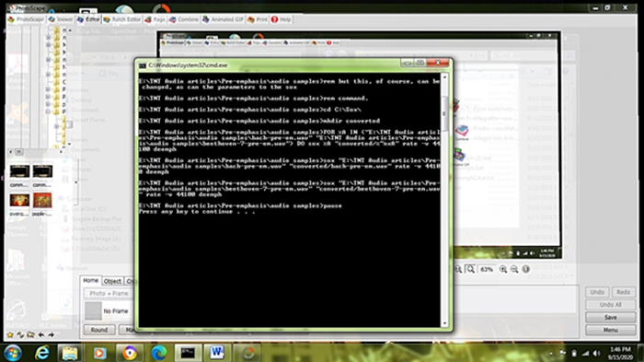Image resolution: width=644 pixels, height=362 pixels.
Task: Select the Object editing tab
Action: tap(112, 281)
